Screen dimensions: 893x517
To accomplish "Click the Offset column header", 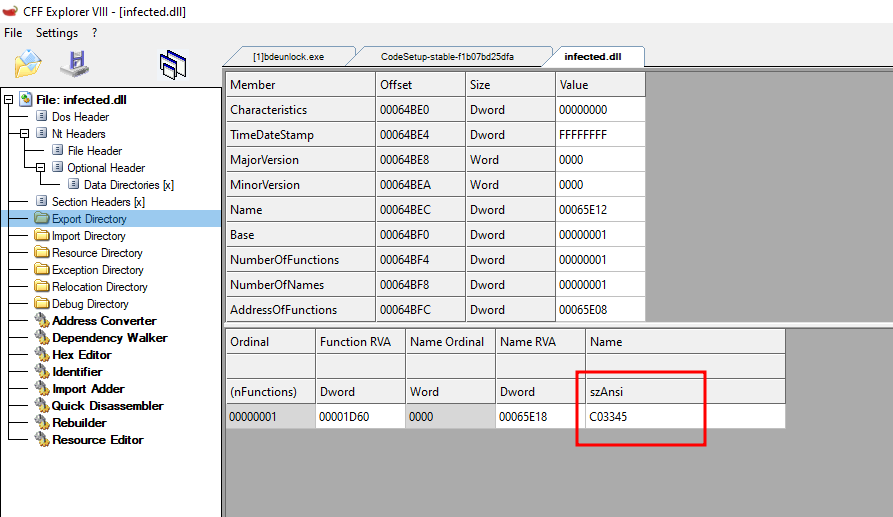I will point(420,84).
